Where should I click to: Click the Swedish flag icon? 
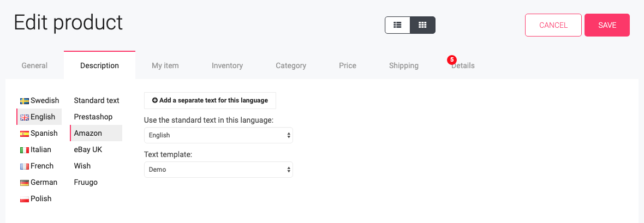click(x=24, y=101)
